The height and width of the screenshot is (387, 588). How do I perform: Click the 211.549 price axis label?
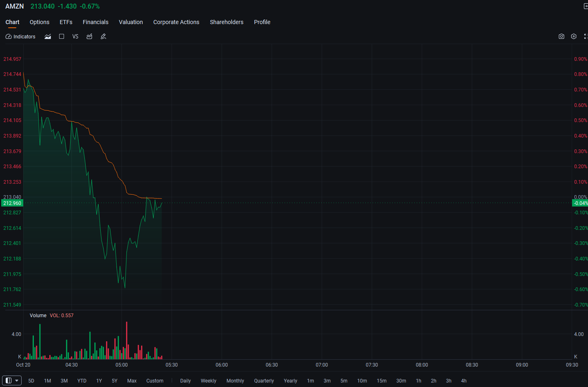(12, 305)
